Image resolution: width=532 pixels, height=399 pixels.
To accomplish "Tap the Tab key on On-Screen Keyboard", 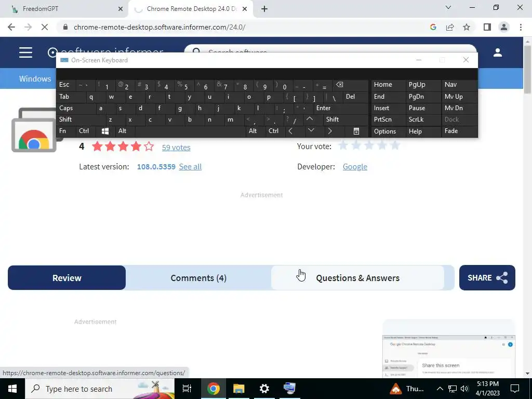I will click(71, 97).
